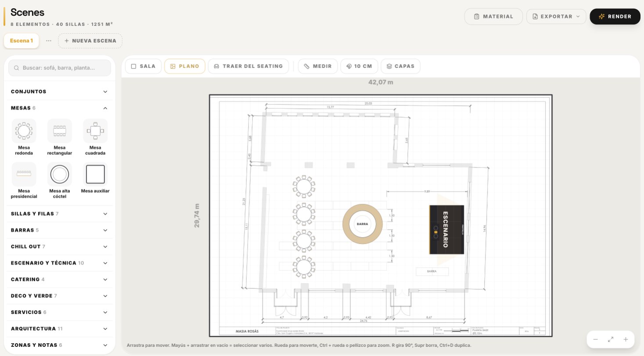The width and height of the screenshot is (644, 356).
Task: Open the MATERIAL list
Action: click(493, 17)
